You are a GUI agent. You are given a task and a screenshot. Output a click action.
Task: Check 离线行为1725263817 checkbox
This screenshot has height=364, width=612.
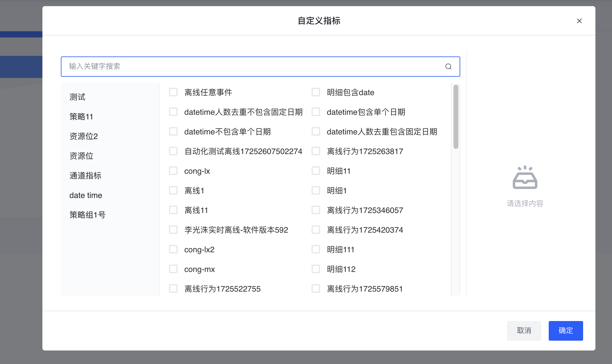pyautogui.click(x=316, y=151)
